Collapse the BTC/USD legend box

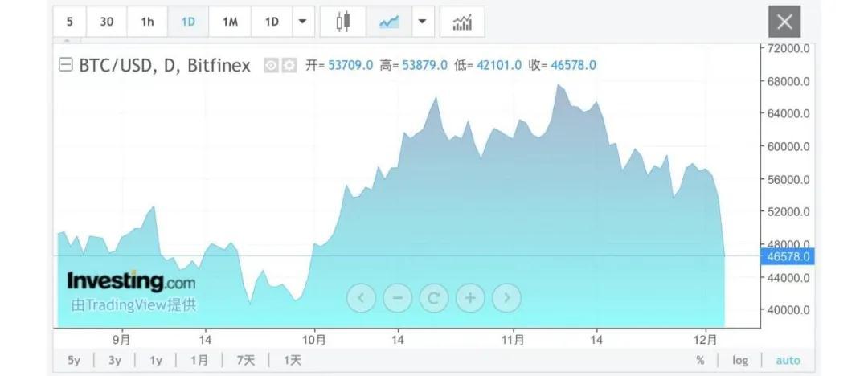click(66, 65)
